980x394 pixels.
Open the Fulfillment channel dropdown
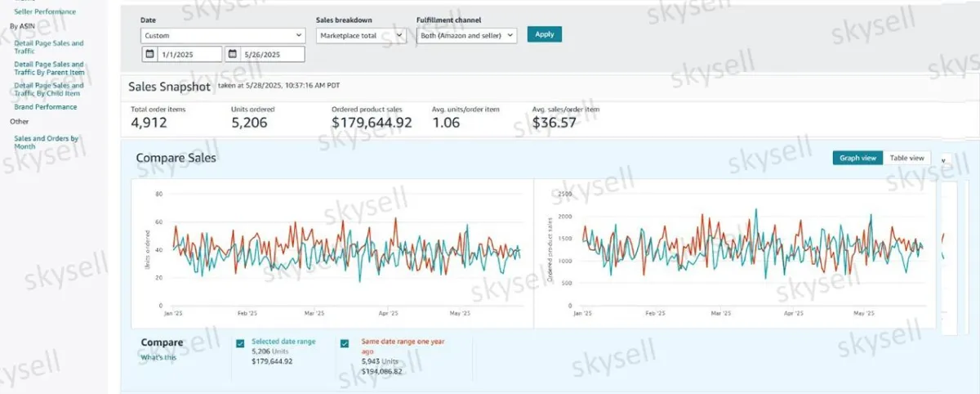(x=466, y=35)
